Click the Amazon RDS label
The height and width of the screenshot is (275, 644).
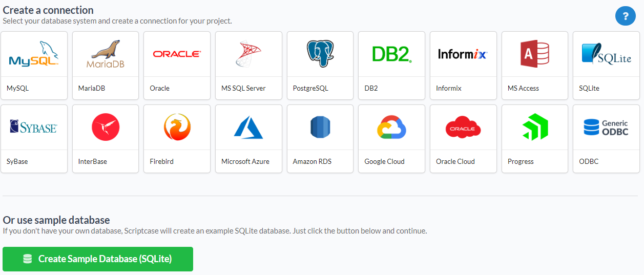pyautogui.click(x=312, y=161)
